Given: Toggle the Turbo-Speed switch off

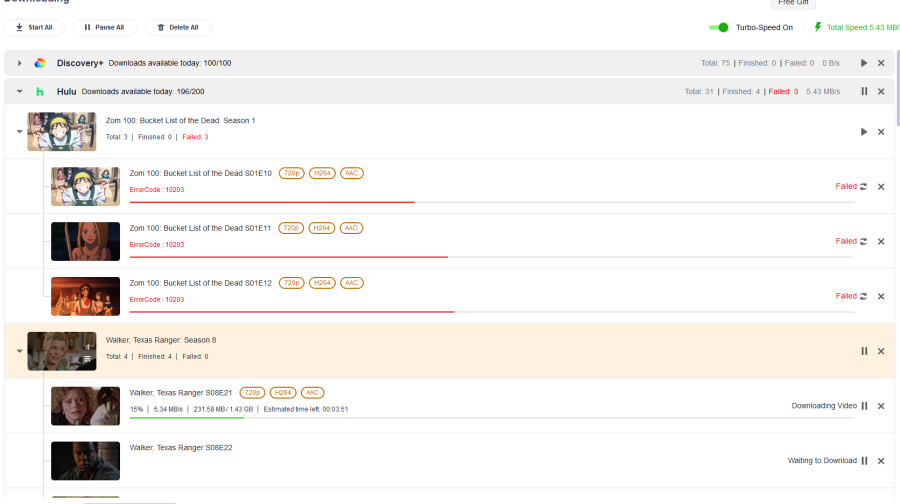Looking at the screenshot, I should pyautogui.click(x=718, y=27).
